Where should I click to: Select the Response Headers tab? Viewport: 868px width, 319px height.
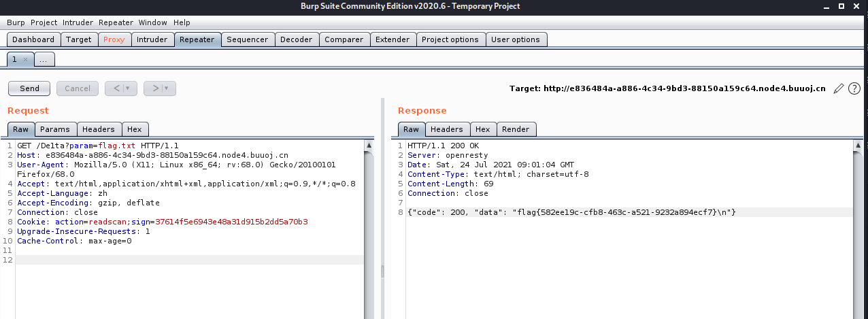[447, 129]
